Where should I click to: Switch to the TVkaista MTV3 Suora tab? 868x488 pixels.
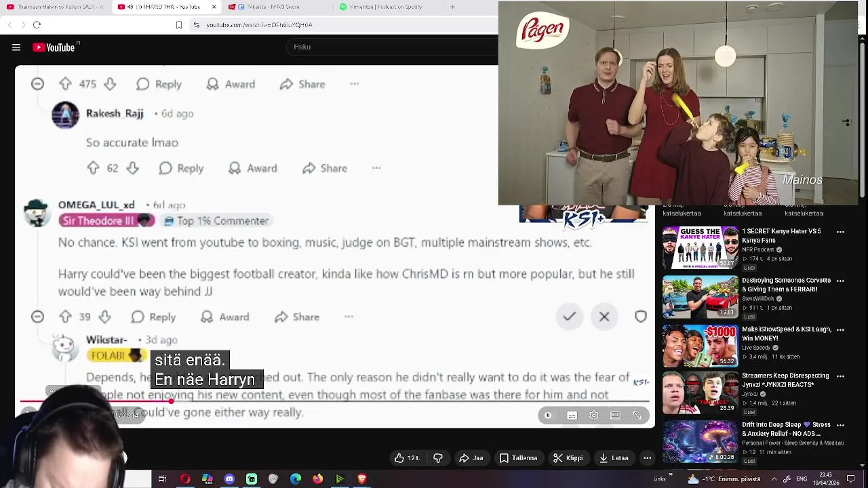click(x=276, y=7)
